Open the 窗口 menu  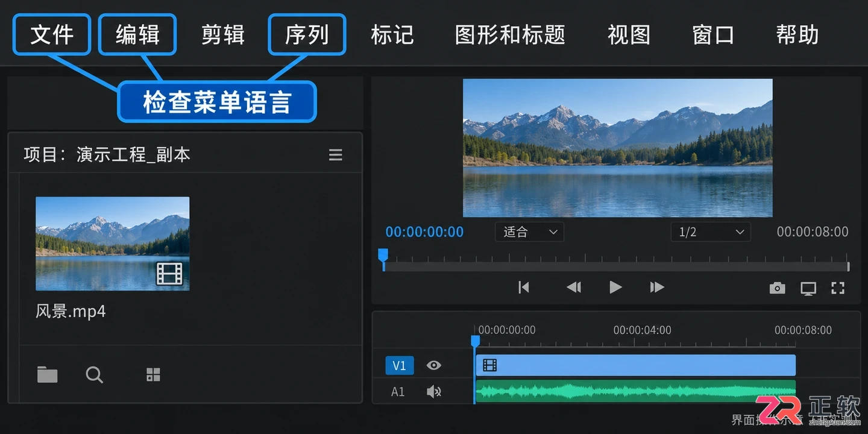[713, 35]
